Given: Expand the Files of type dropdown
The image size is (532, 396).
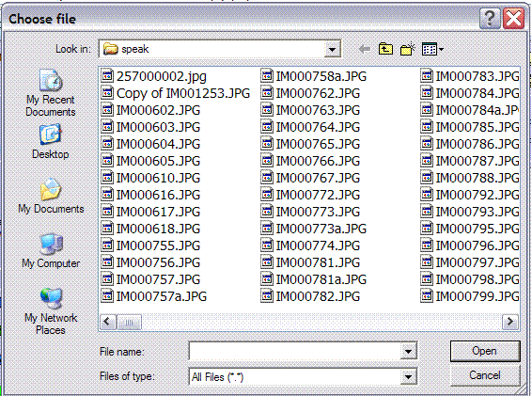Looking at the screenshot, I should pyautogui.click(x=409, y=376).
